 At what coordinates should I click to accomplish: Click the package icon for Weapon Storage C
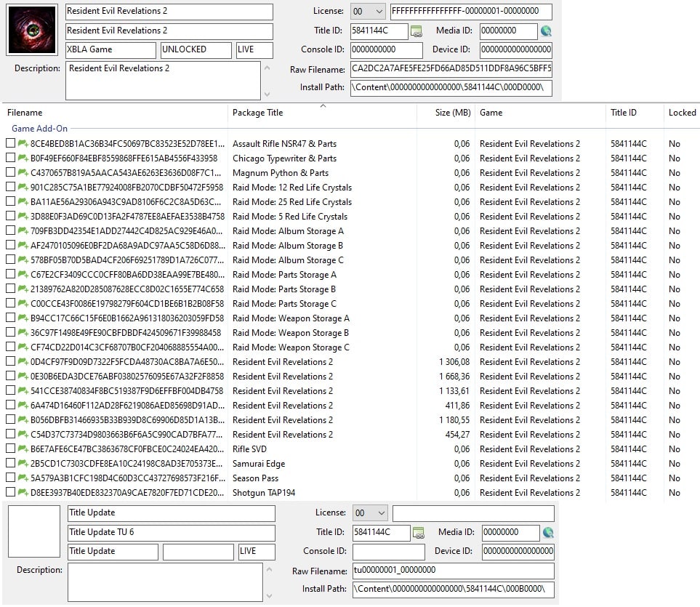[x=23, y=347]
